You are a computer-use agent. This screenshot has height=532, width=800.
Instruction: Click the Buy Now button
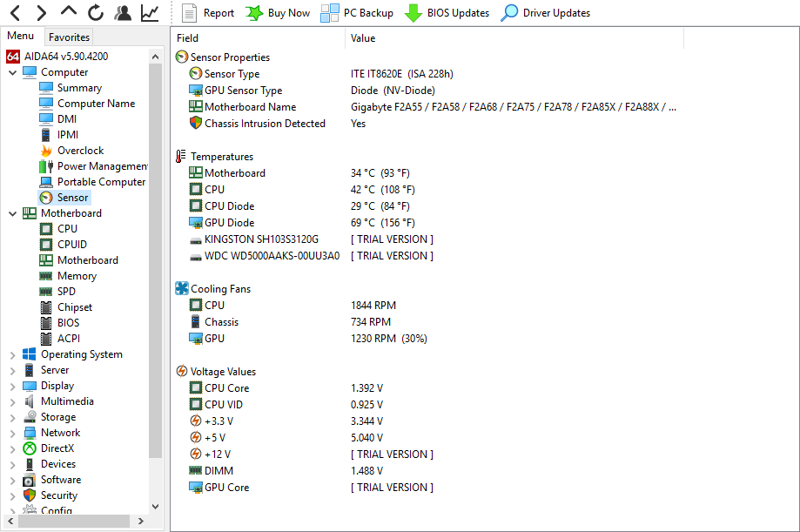pos(278,13)
